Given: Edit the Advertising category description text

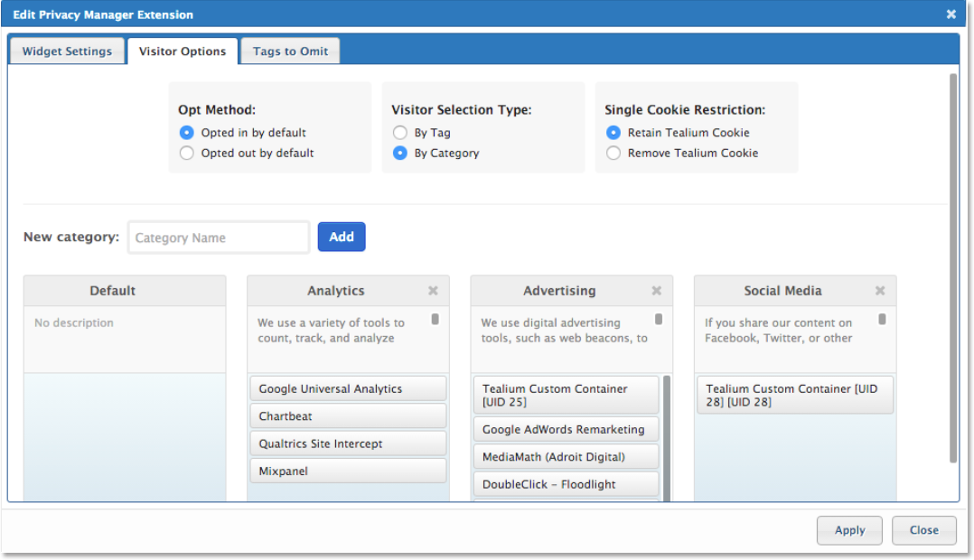Looking at the screenshot, I should [x=564, y=331].
